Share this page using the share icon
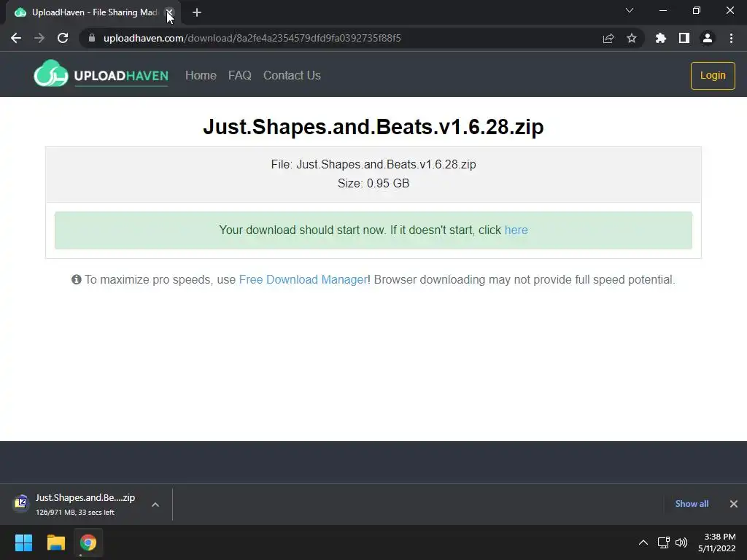Image resolution: width=747 pixels, height=560 pixels. tap(608, 39)
